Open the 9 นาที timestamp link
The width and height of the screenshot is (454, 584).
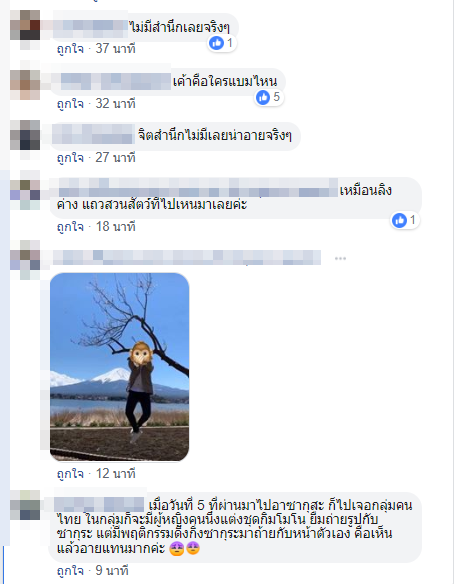(x=112, y=570)
